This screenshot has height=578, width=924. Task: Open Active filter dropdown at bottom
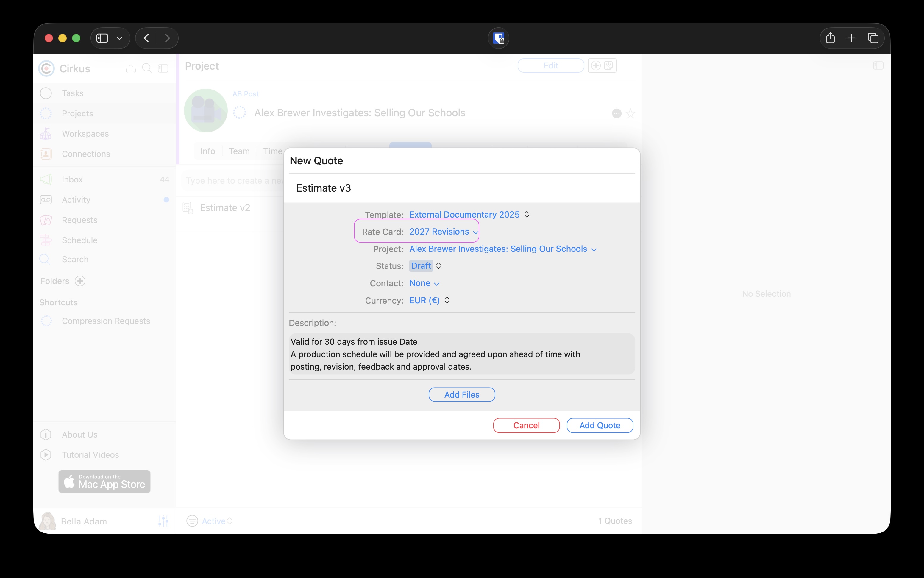[217, 521]
